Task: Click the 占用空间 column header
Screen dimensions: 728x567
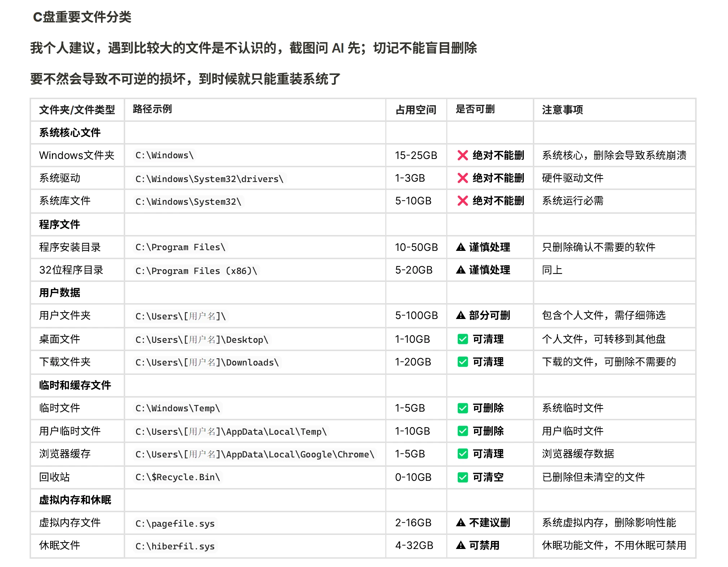Action: point(416,110)
